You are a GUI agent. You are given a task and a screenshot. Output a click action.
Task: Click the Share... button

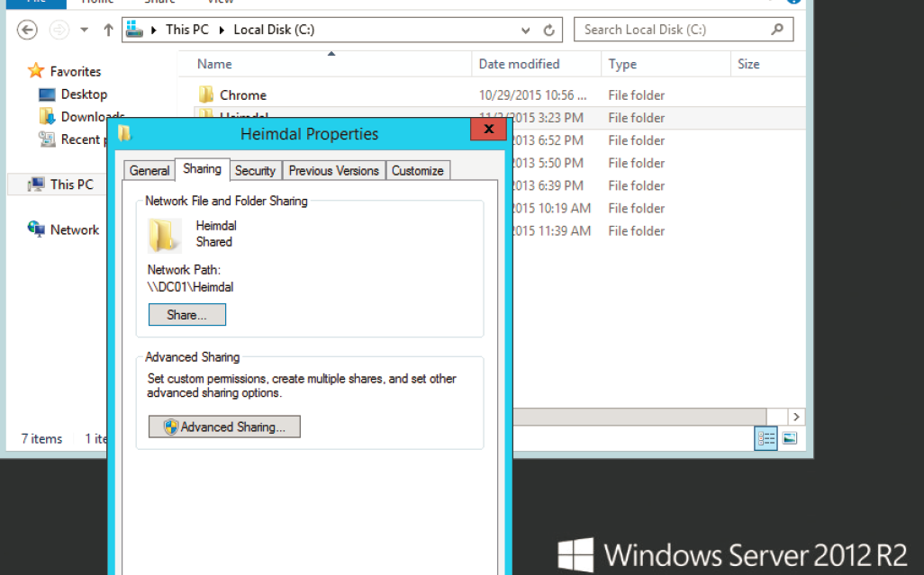tap(186, 314)
